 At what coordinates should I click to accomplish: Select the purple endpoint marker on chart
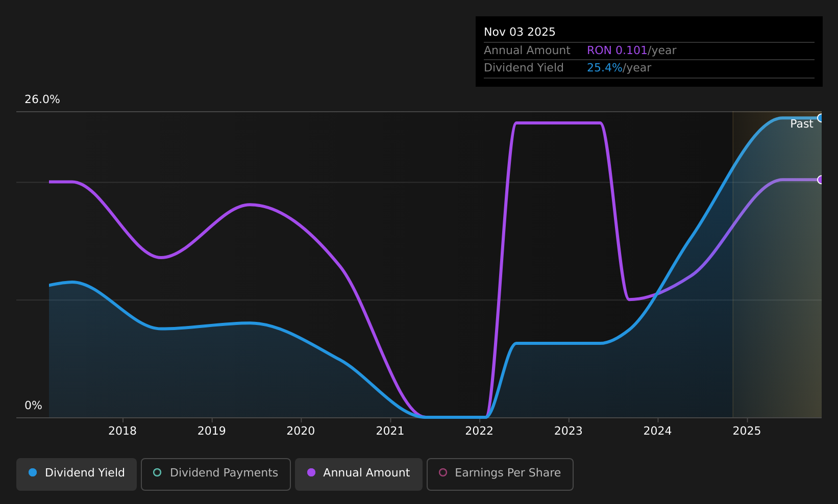point(821,180)
